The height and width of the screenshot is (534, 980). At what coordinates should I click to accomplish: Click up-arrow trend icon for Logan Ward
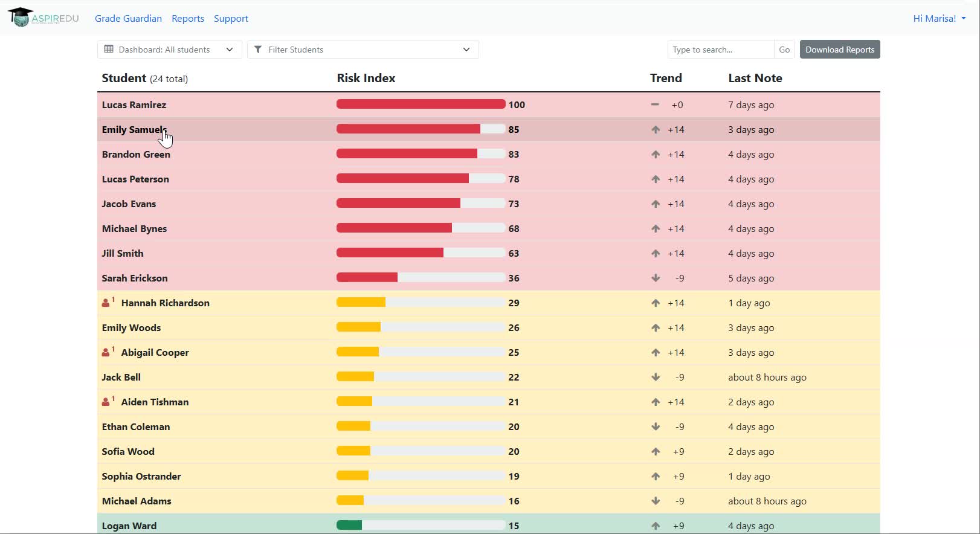tap(656, 526)
